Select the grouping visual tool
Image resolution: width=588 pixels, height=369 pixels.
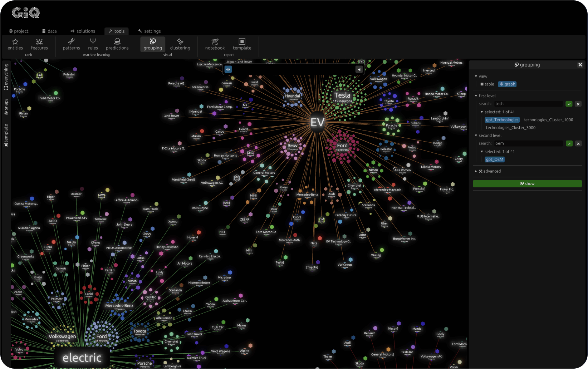153,44
